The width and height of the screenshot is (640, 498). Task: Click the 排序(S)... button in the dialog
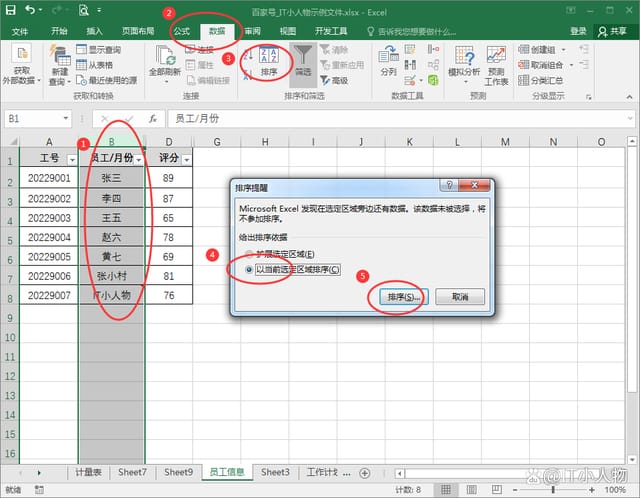[403, 297]
